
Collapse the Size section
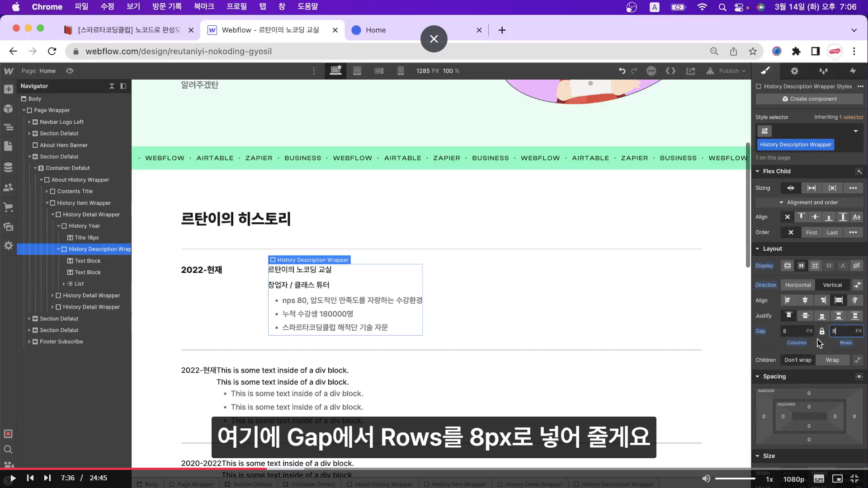click(758, 456)
